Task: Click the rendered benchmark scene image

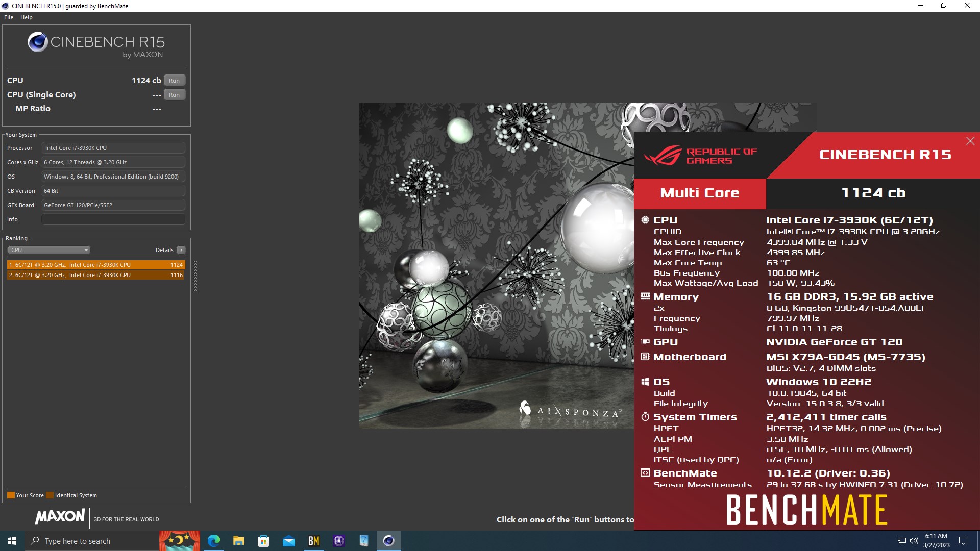Action: click(496, 265)
